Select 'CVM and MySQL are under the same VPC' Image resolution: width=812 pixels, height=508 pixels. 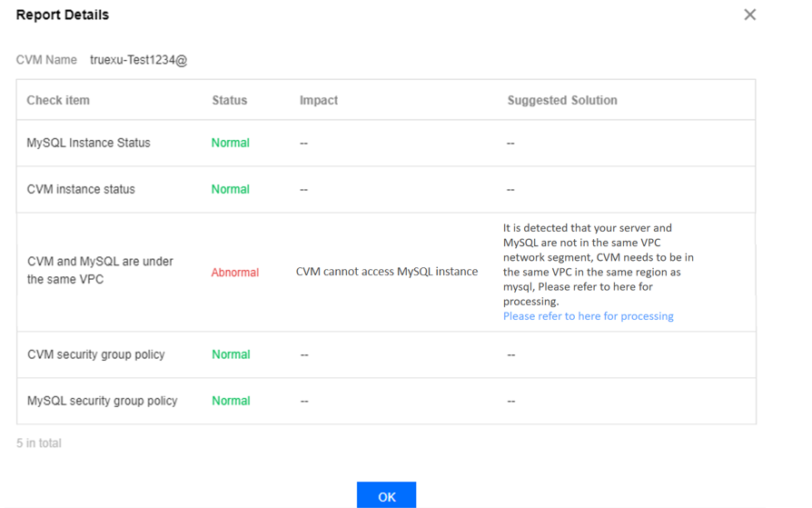[100, 270]
